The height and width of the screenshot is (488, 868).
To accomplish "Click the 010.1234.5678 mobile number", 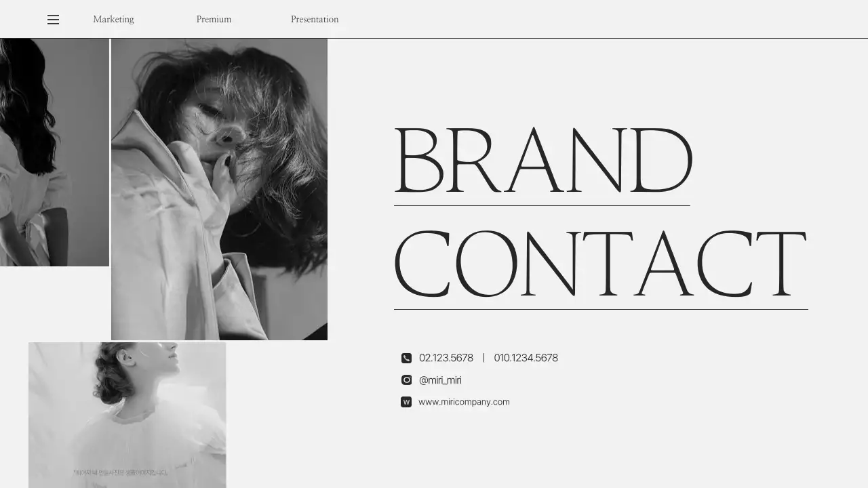I will point(526,358).
